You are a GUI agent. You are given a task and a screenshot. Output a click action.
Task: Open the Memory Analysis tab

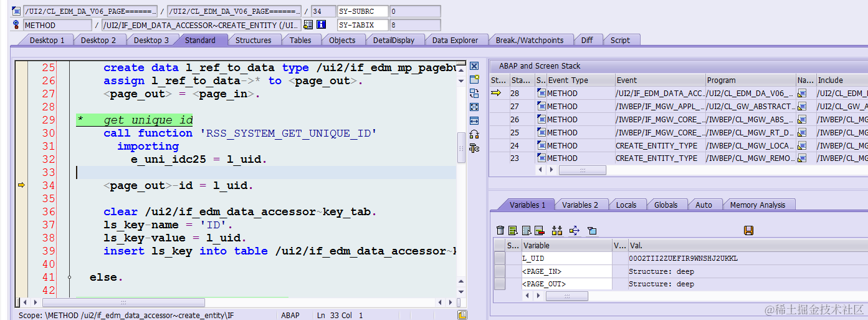(x=758, y=205)
